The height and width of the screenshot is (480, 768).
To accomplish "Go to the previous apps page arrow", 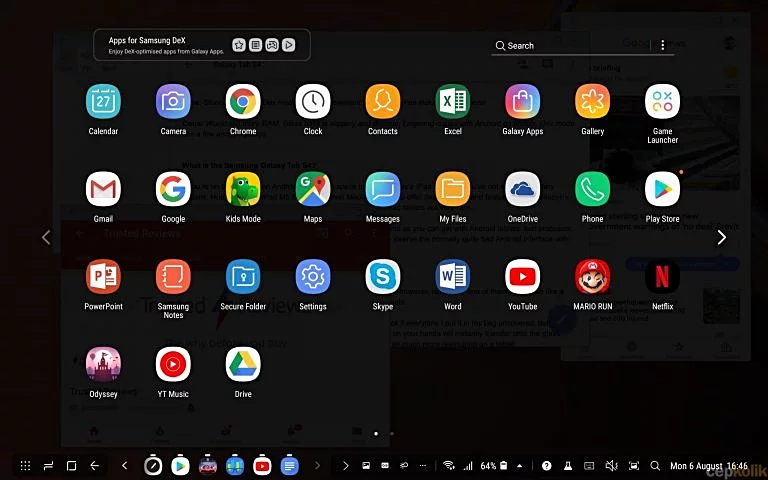I will pyautogui.click(x=46, y=238).
